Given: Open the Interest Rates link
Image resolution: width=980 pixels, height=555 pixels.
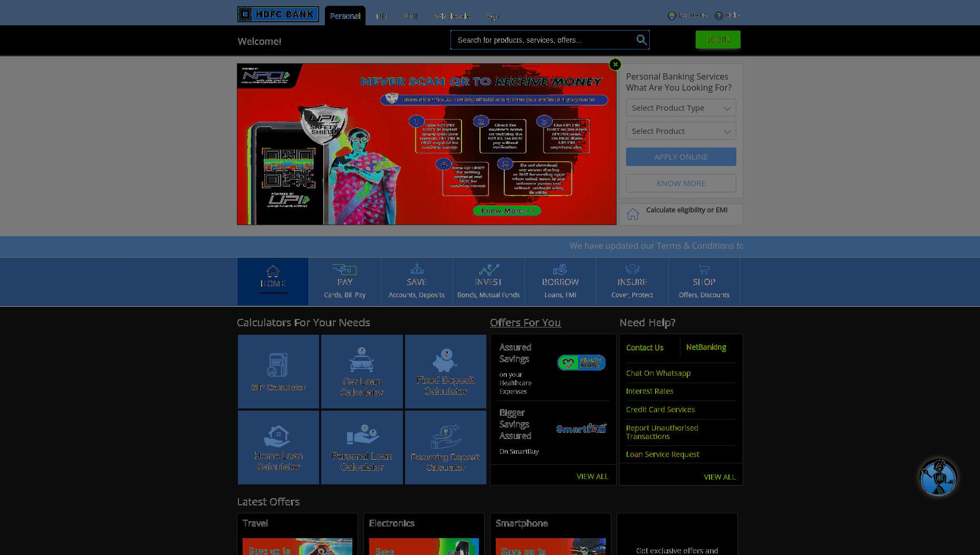Looking at the screenshot, I should click(650, 391).
